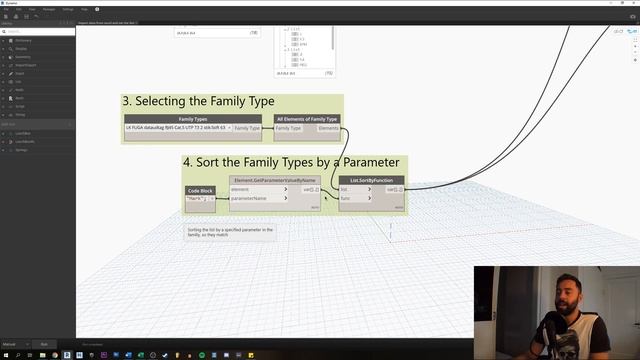Open the File menu
Screen dimensions: 640x360
[6, 9]
